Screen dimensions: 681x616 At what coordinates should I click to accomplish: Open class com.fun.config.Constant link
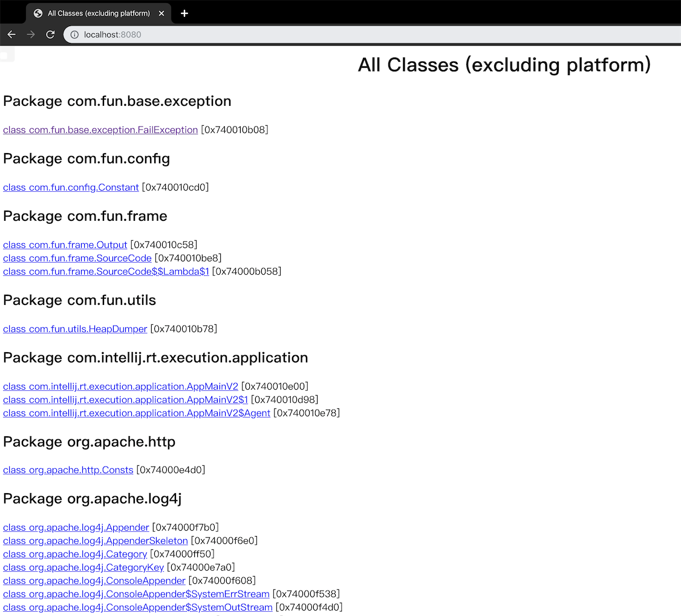(x=71, y=187)
